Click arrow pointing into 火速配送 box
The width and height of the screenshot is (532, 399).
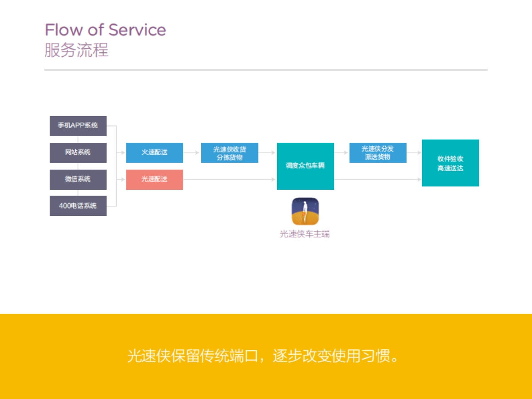[121, 153]
